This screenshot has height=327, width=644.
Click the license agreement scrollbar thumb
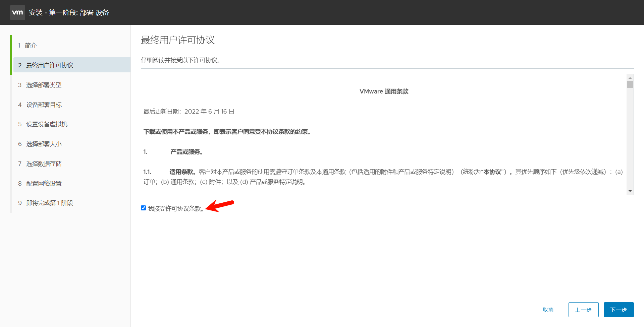(630, 85)
